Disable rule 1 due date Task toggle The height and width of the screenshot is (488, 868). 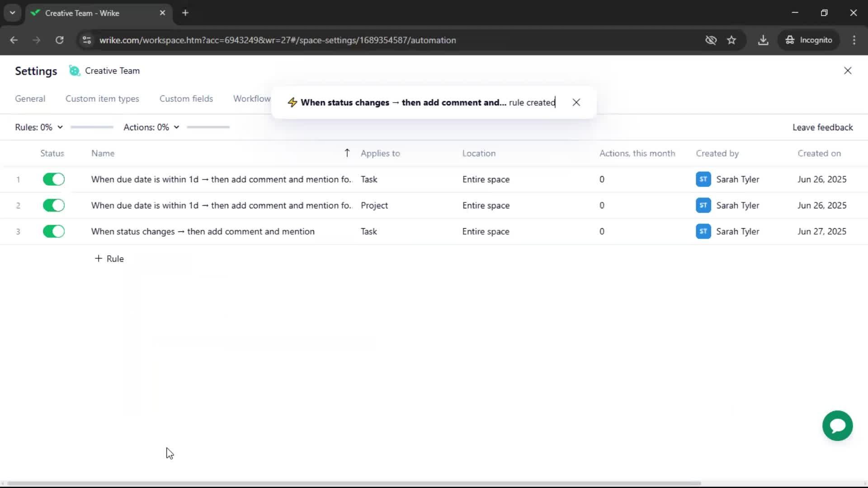(x=54, y=179)
